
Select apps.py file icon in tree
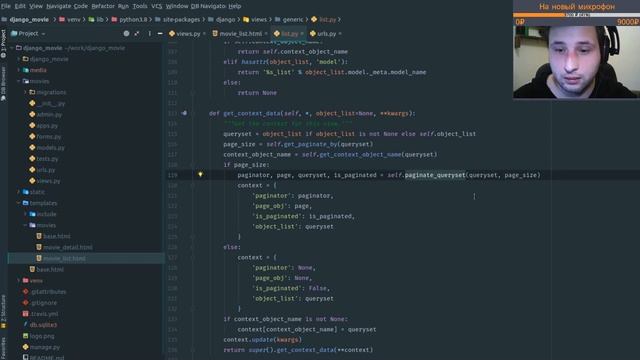pyautogui.click(x=32, y=125)
